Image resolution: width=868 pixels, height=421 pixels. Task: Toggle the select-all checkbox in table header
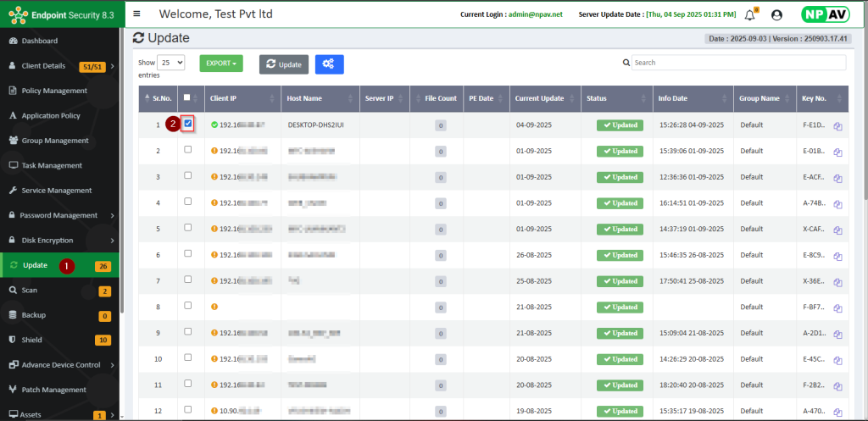(x=187, y=97)
